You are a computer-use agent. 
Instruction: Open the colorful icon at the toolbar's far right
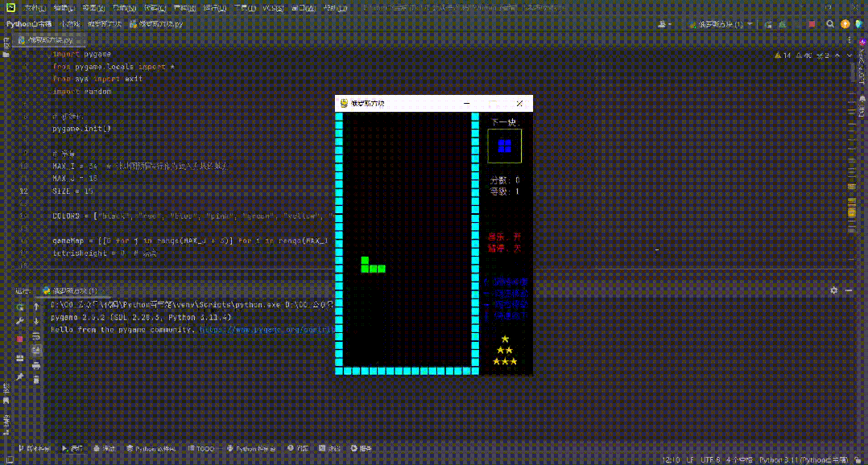pyautogui.click(x=858, y=24)
